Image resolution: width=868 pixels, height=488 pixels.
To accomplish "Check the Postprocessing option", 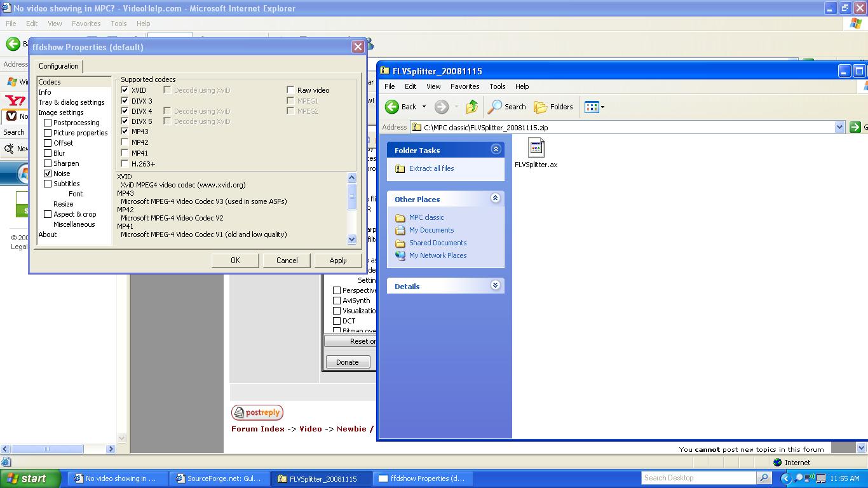I will tap(48, 123).
